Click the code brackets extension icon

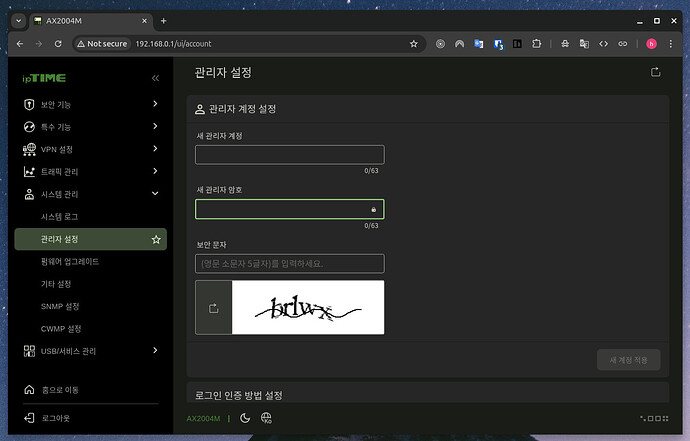click(x=603, y=44)
